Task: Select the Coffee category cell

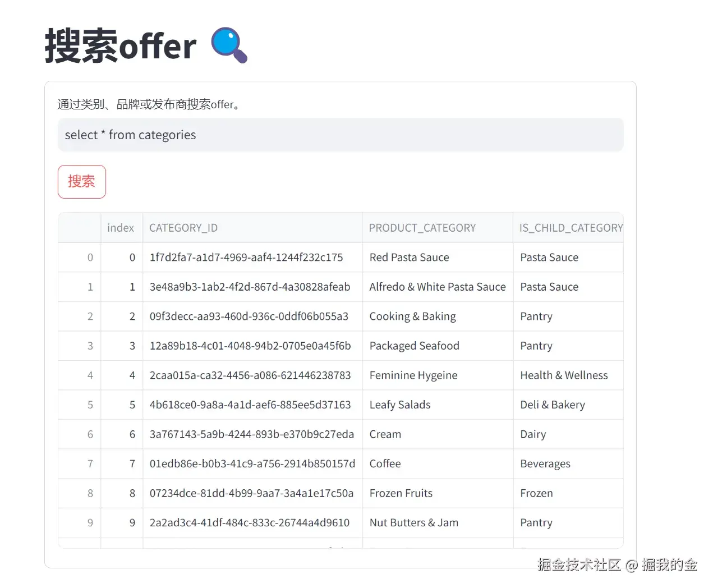Action: (385, 463)
